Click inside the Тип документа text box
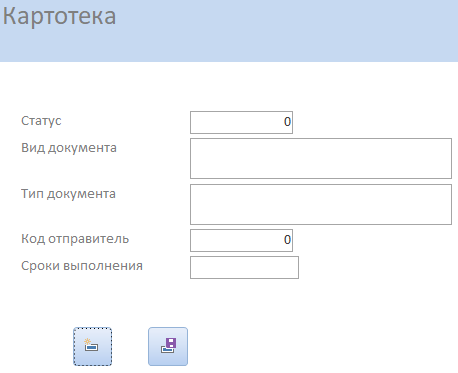458x373 pixels. 321,204
